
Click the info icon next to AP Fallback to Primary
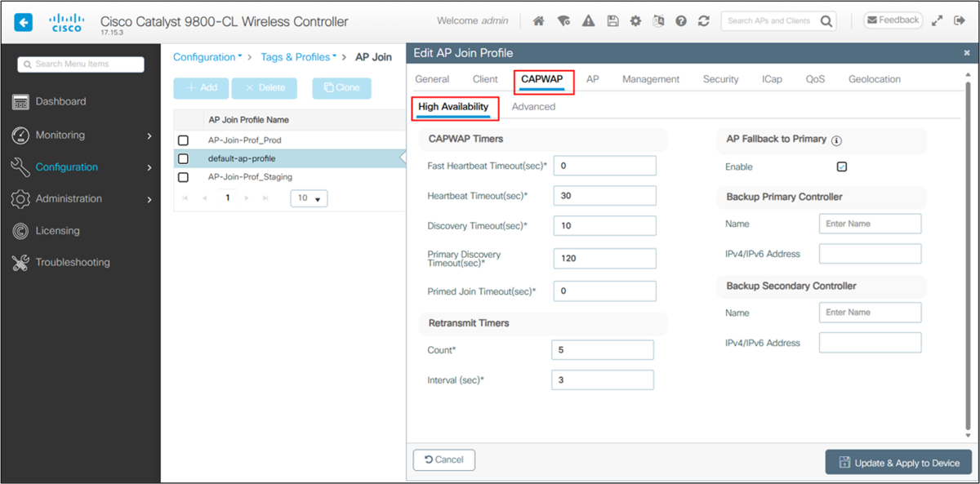click(x=836, y=140)
